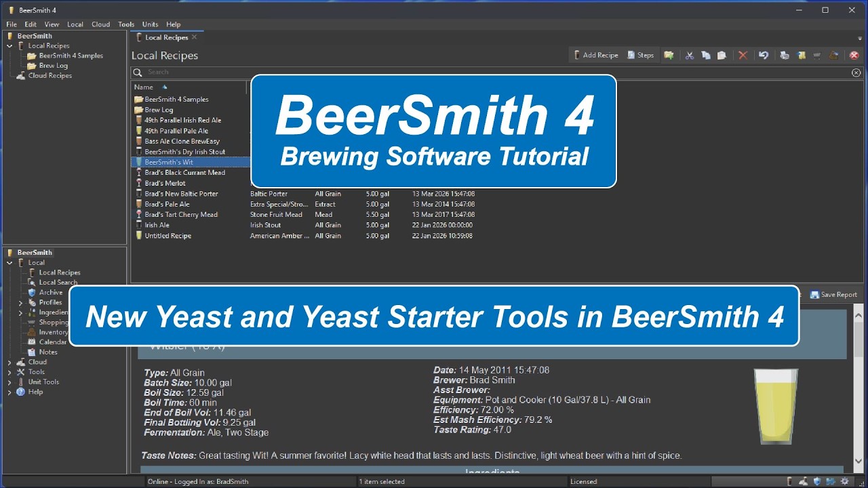Click the Undo arrow toolbar icon

[x=764, y=56]
